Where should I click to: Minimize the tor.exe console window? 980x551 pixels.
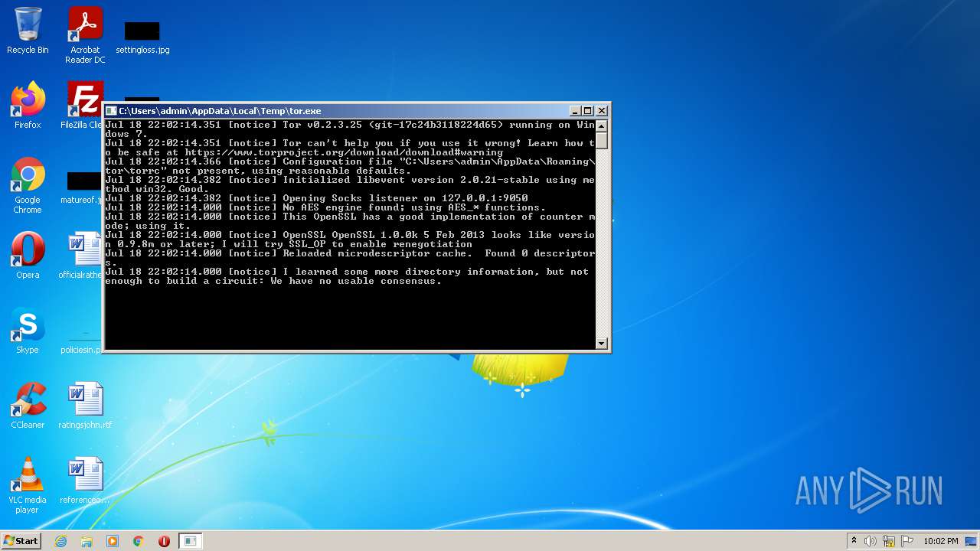coord(576,111)
